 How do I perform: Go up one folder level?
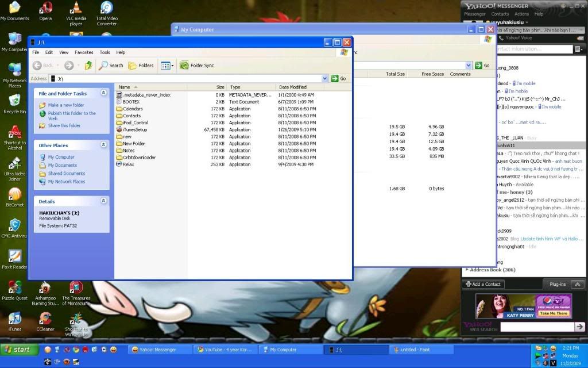coord(88,66)
